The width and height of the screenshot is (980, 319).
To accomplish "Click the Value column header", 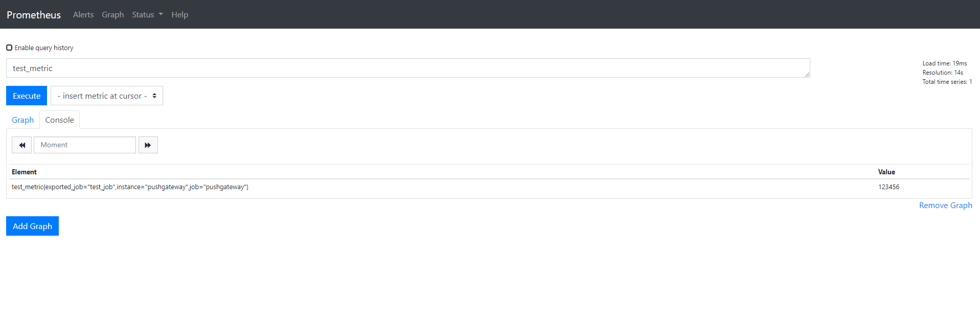I will click(x=886, y=172).
